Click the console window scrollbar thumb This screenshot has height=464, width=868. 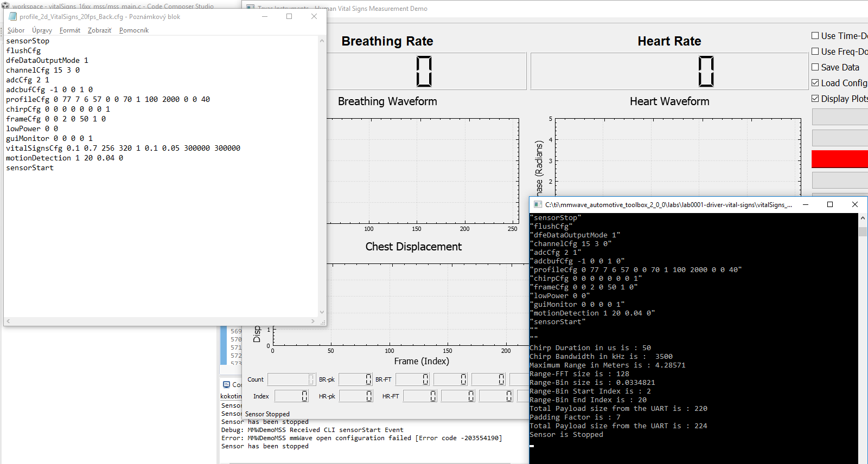pyautogui.click(x=863, y=231)
